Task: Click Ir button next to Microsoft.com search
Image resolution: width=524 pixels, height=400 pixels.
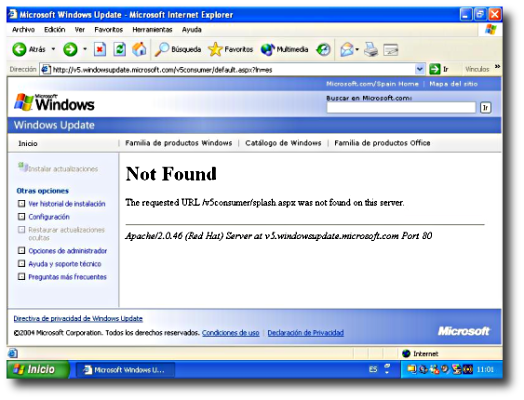Action: coord(486,108)
